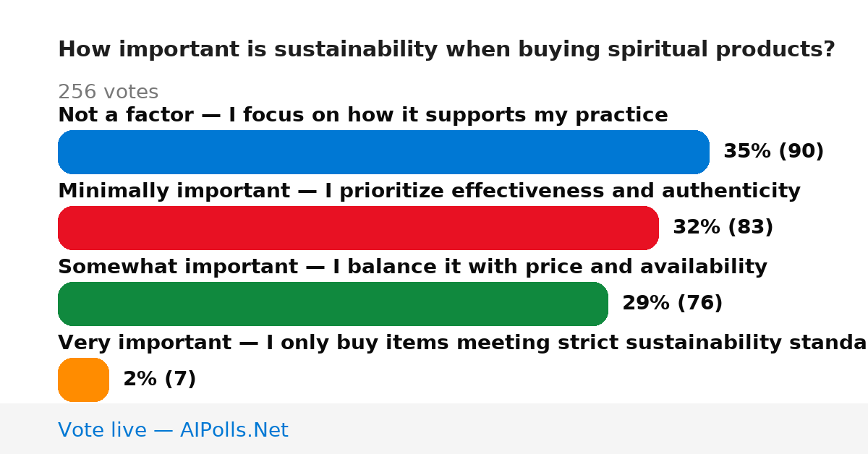Viewport: 868px width, 454px height.
Task: Click 'supports my practice' in first option
Action: pyautogui.click(x=553, y=115)
